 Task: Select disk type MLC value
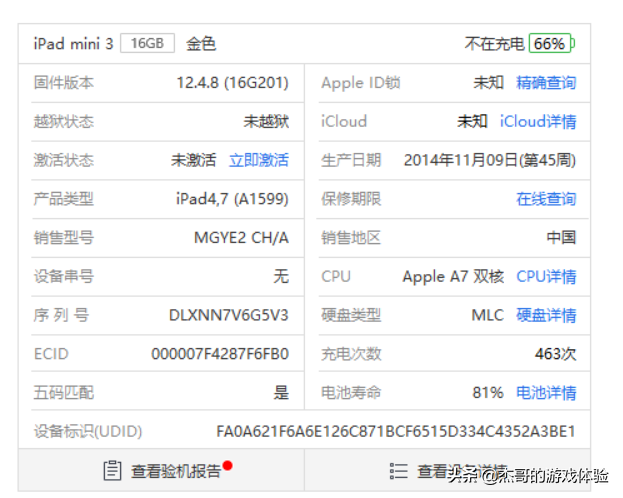pos(488,315)
